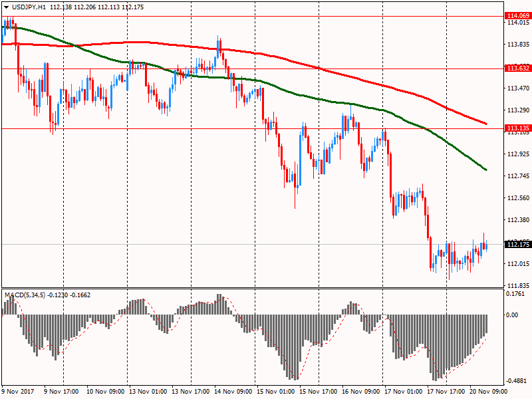532x399 pixels.
Task: Select the 113.632 red price level label
Action: point(518,68)
